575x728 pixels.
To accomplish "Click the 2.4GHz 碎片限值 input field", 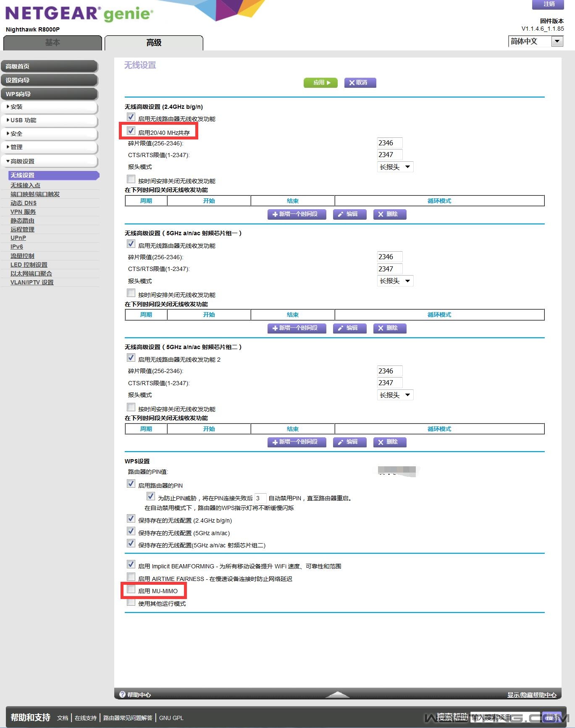I will 389,143.
